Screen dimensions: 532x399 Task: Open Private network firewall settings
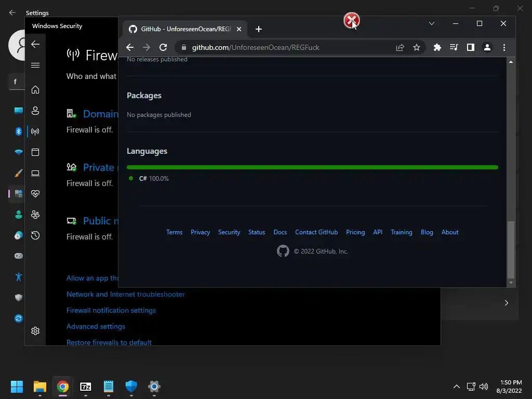(100, 167)
